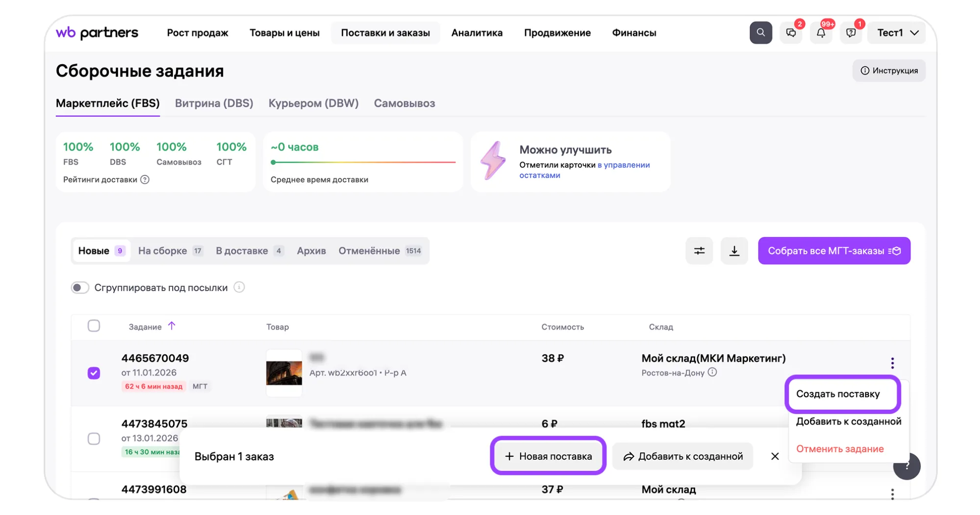The width and height of the screenshot is (980, 515).
Task: Open notifications bell icon
Action: pos(821,33)
